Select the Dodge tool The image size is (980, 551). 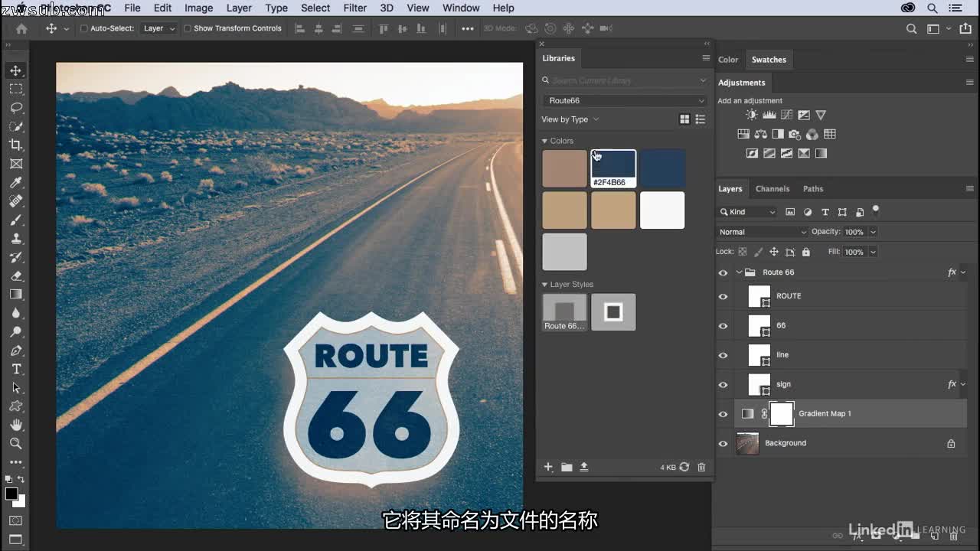tap(16, 331)
